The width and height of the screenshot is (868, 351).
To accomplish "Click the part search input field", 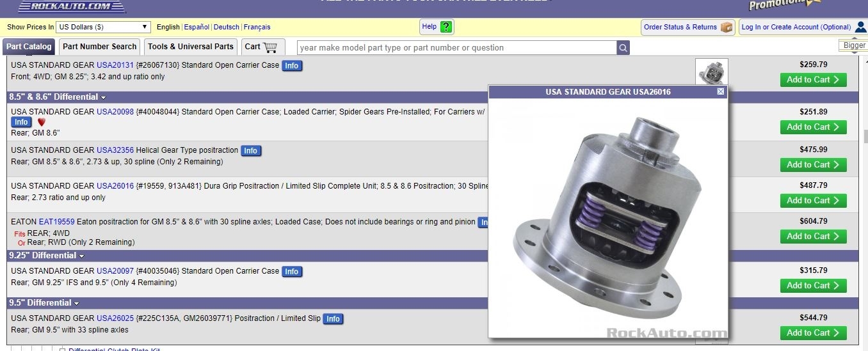I will pyautogui.click(x=457, y=48).
